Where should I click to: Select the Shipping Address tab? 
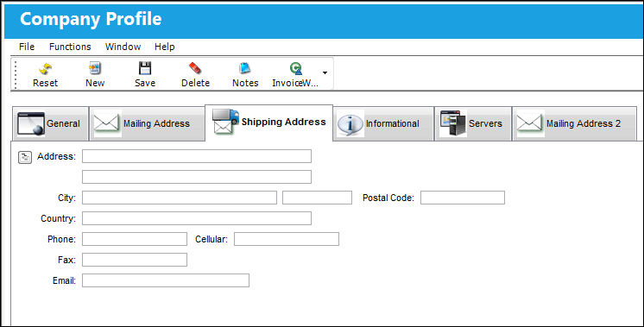(268, 123)
